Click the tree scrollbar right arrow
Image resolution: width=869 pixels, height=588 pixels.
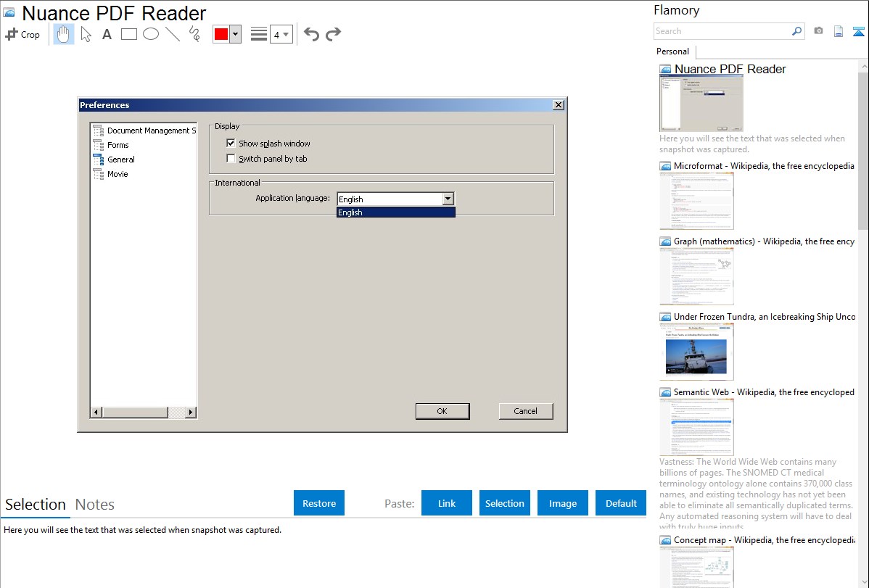[191, 413]
